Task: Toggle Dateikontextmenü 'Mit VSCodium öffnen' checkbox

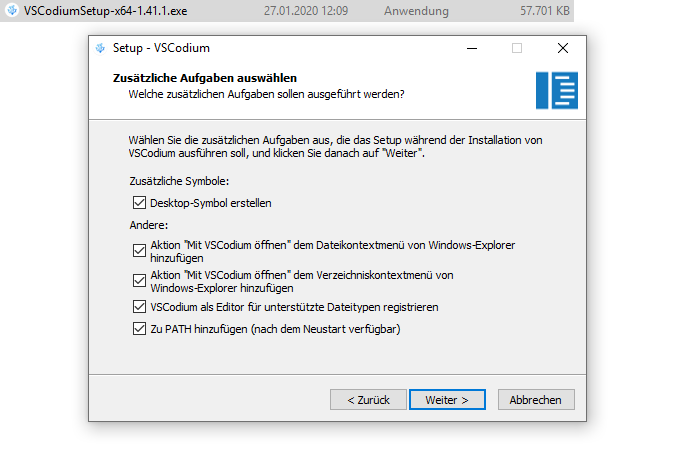Action: pyautogui.click(x=139, y=250)
